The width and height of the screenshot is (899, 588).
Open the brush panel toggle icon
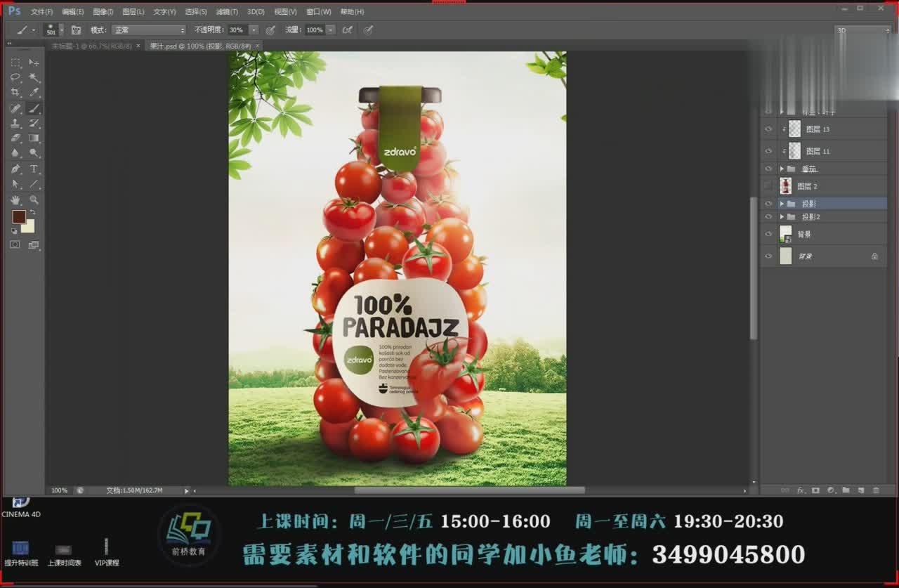click(x=76, y=30)
